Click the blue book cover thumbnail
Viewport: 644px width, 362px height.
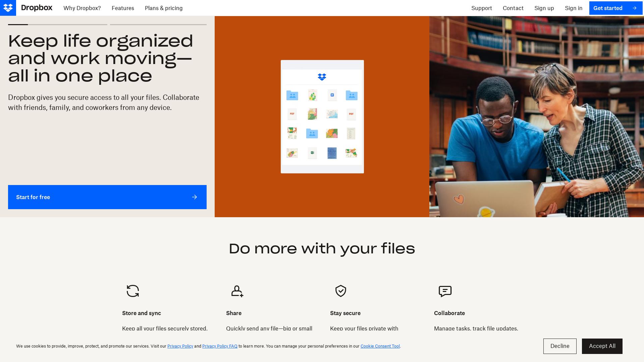[x=332, y=153]
